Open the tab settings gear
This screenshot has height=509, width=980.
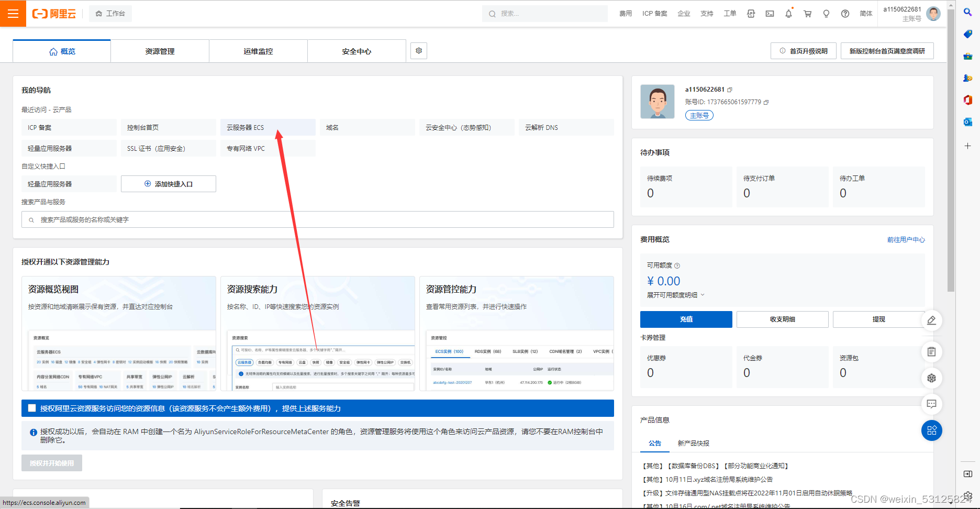click(419, 51)
